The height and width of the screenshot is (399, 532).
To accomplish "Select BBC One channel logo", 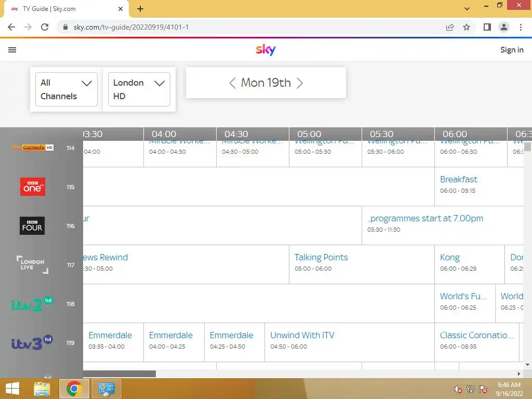I will tap(33, 187).
